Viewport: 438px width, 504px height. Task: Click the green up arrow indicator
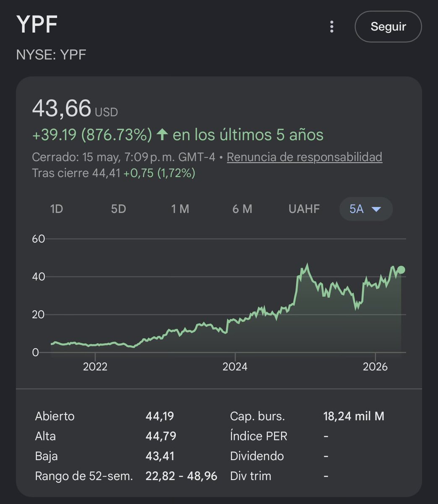point(162,135)
